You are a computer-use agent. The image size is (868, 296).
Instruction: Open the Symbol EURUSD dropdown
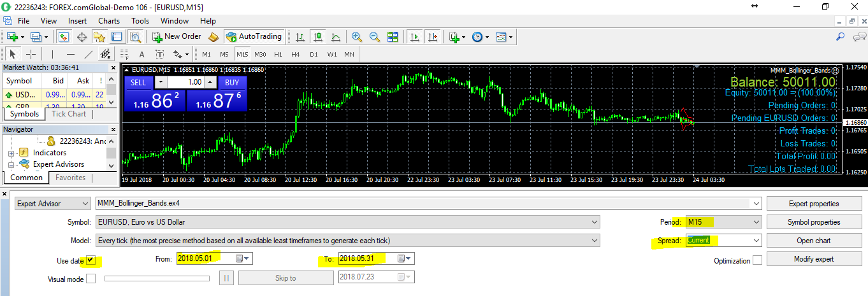tap(347, 222)
